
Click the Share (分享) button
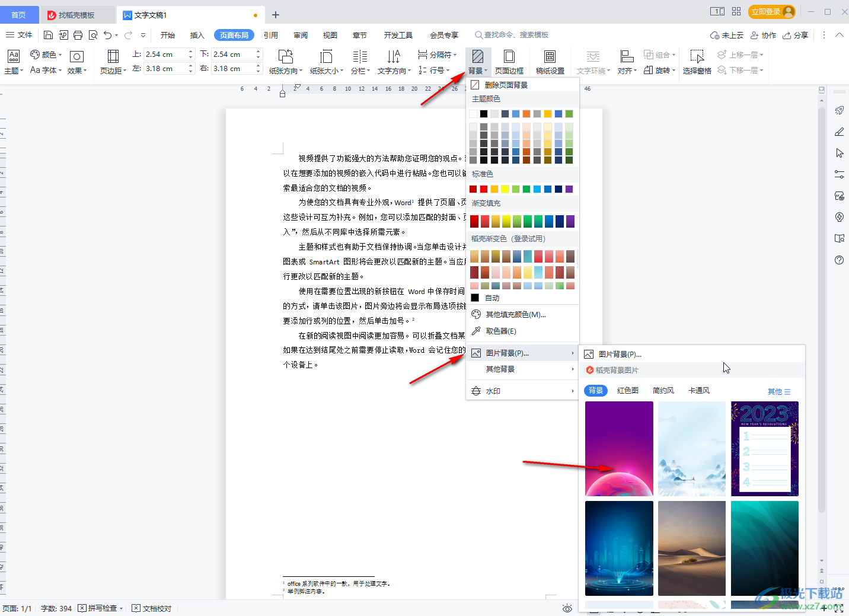click(795, 35)
